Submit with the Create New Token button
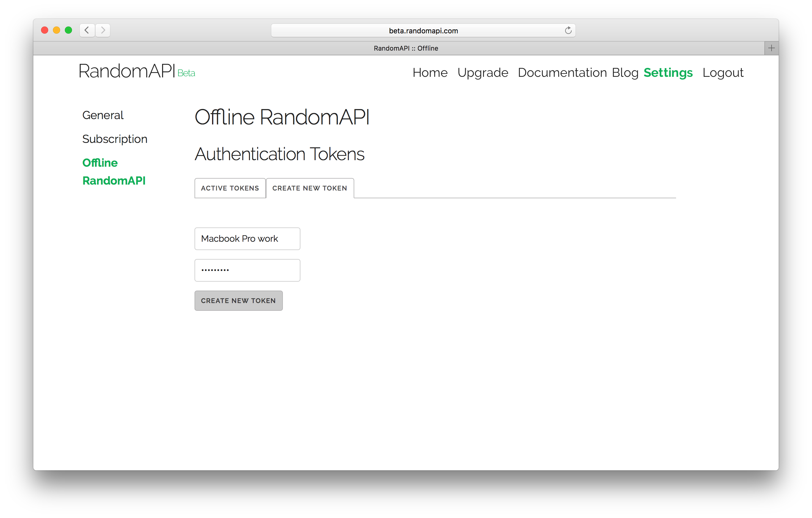This screenshot has height=518, width=812. click(239, 300)
